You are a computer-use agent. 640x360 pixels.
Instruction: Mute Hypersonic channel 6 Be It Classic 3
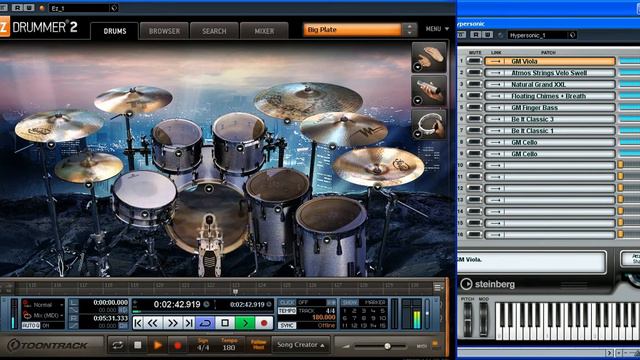click(474, 119)
